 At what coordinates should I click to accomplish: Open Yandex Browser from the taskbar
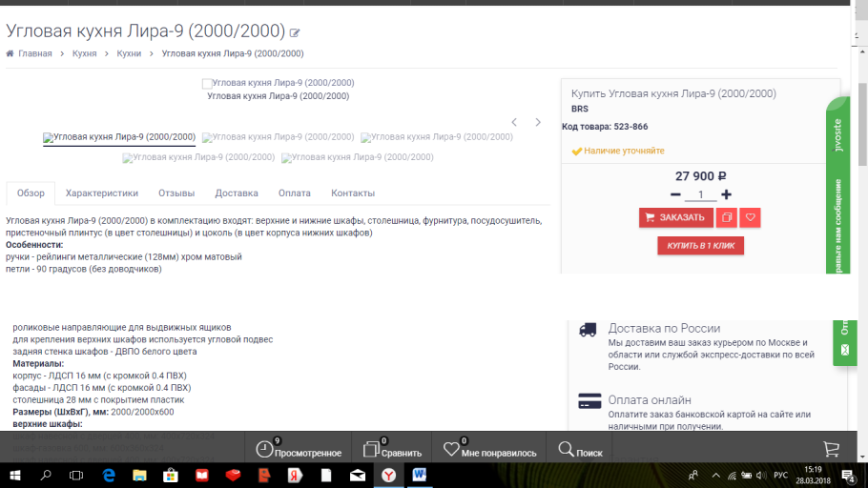coord(388,475)
